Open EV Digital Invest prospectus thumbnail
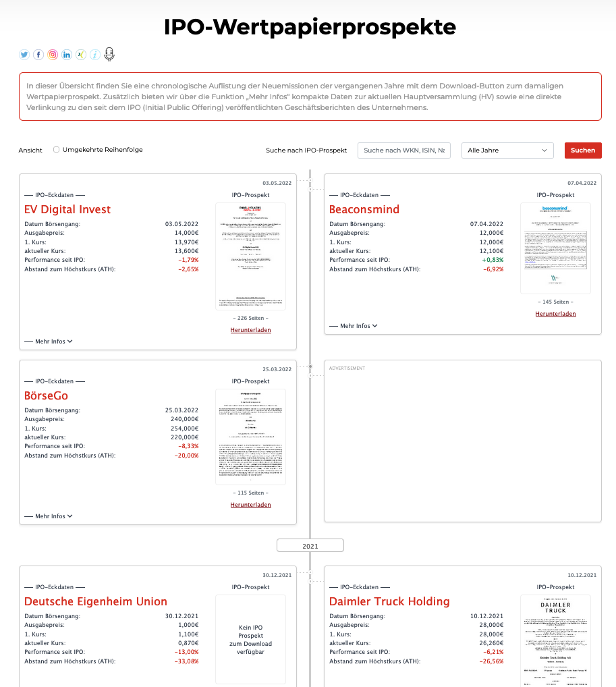 [250, 256]
